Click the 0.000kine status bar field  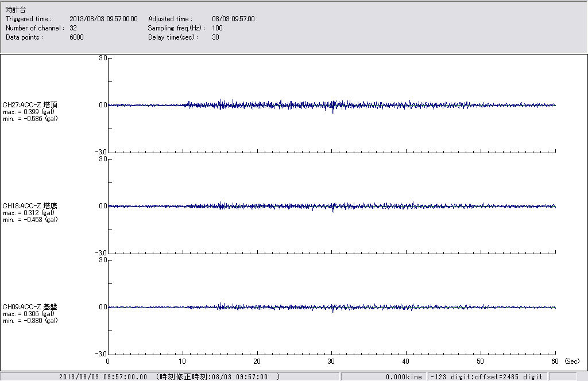tap(404, 377)
